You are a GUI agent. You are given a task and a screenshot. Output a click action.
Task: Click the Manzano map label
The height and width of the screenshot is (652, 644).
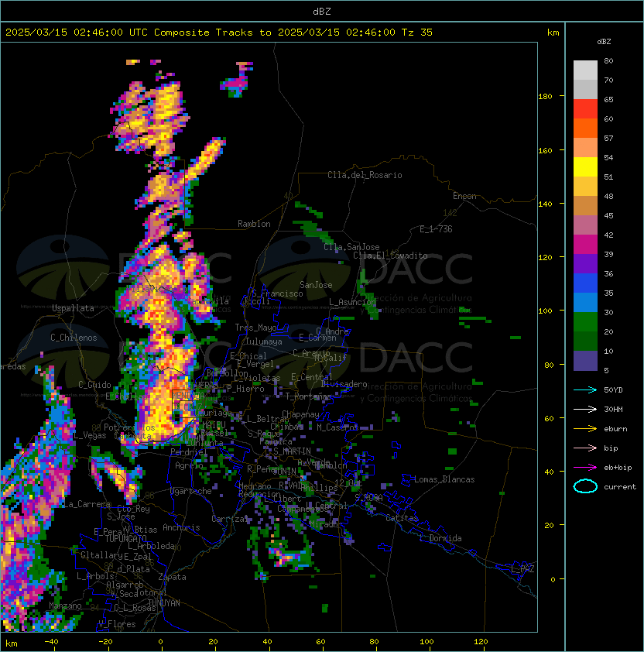[x=65, y=606]
